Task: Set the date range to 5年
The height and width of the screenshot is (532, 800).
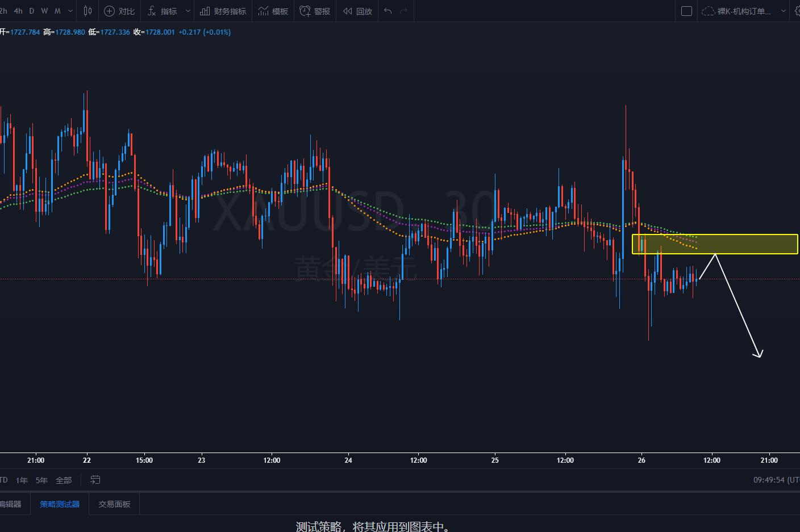Action: coord(41,480)
